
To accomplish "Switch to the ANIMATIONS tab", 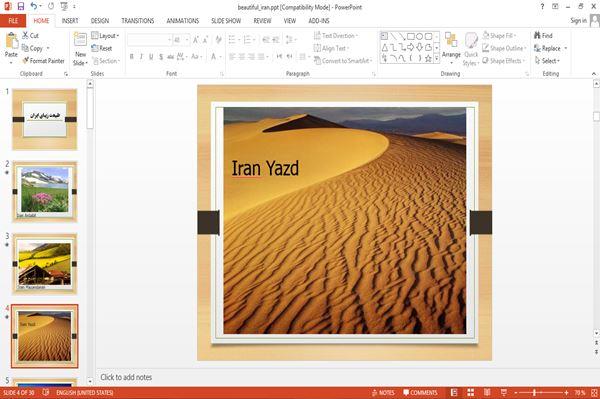I will click(183, 21).
